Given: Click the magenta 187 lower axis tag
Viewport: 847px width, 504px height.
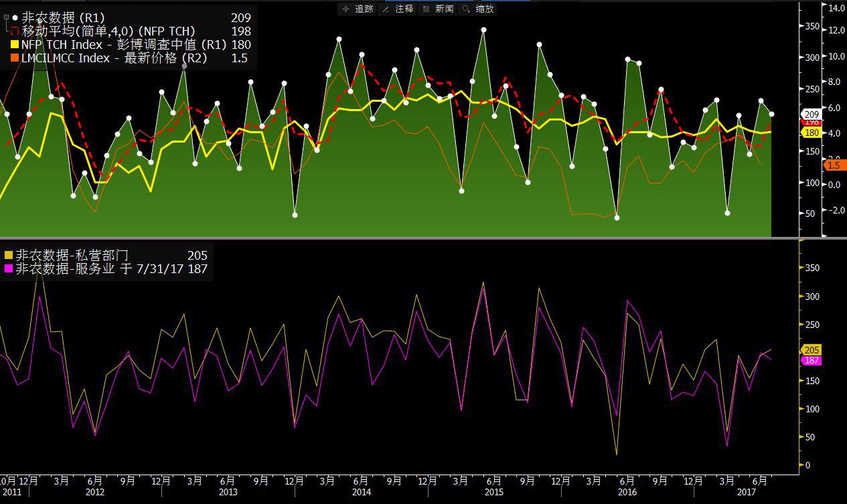Looking at the screenshot, I should click(811, 360).
